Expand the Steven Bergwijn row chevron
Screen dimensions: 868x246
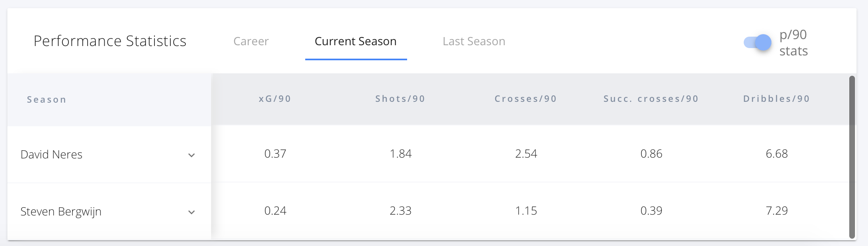pos(192,212)
